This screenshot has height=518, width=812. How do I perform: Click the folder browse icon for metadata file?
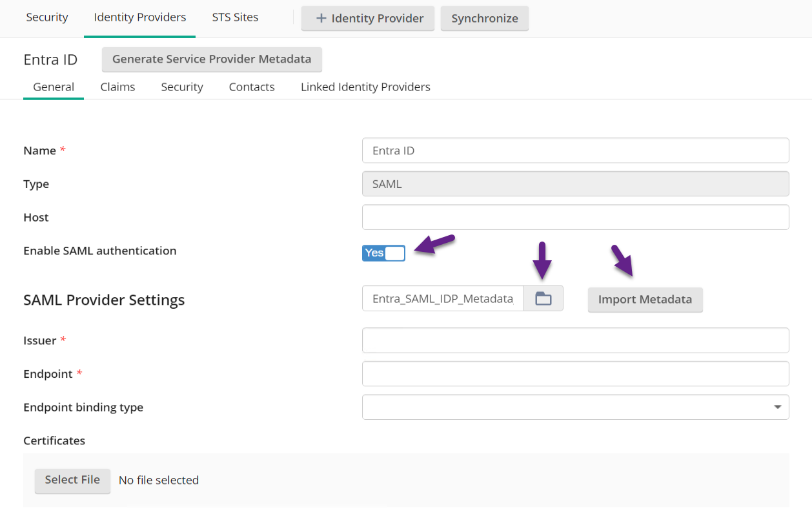tap(543, 298)
